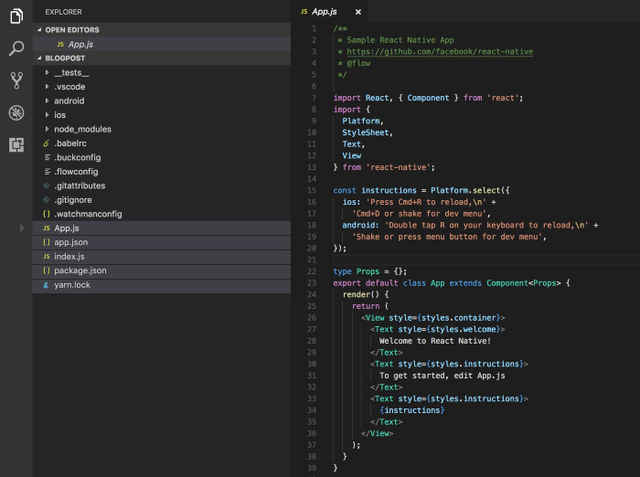Select the App.js editor tab
The width and height of the screenshot is (640, 477).
[x=329, y=11]
